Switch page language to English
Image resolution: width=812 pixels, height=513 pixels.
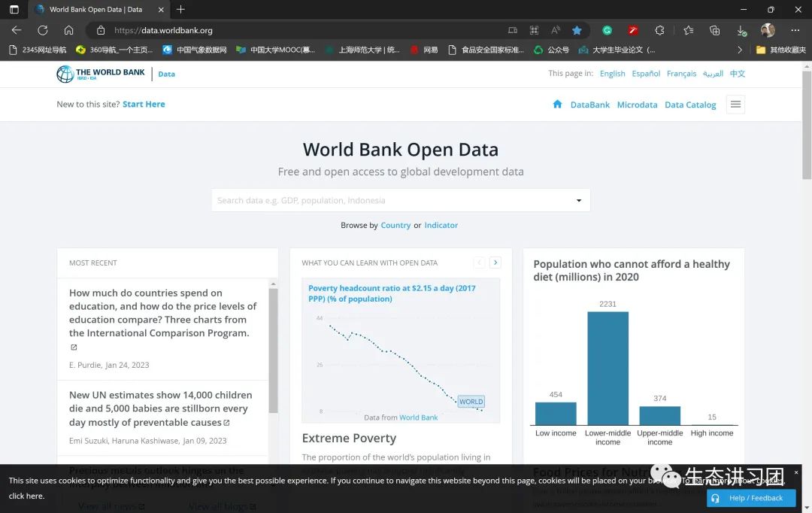(612, 74)
